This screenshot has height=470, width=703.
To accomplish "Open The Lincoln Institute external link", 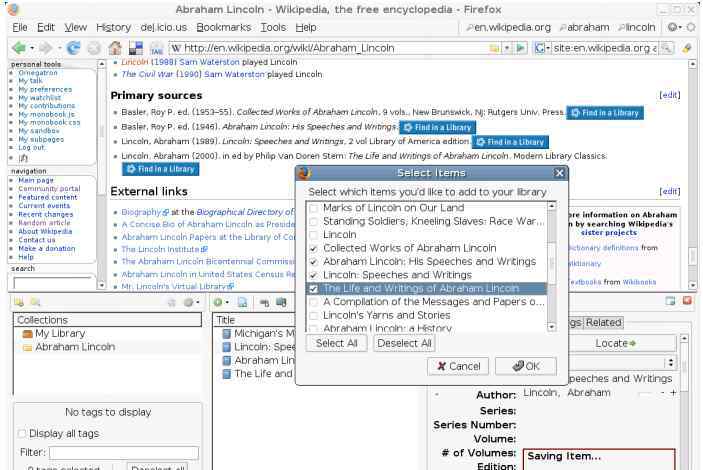I will pyautogui.click(x=164, y=249).
